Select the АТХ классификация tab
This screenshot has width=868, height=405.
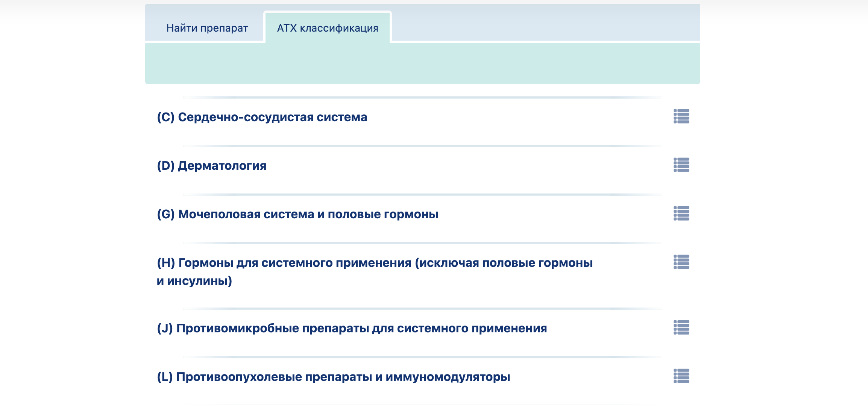click(x=328, y=28)
